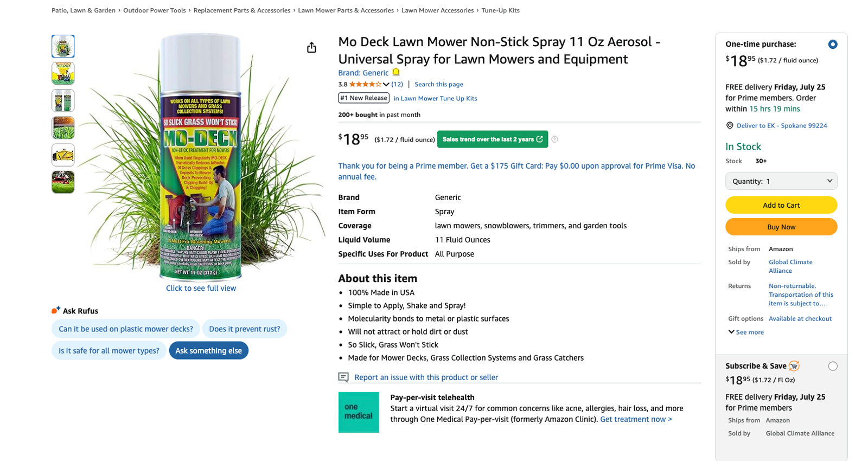This screenshot has height=461, width=868.
Task: Open the Quantity dropdown
Action: click(x=781, y=181)
